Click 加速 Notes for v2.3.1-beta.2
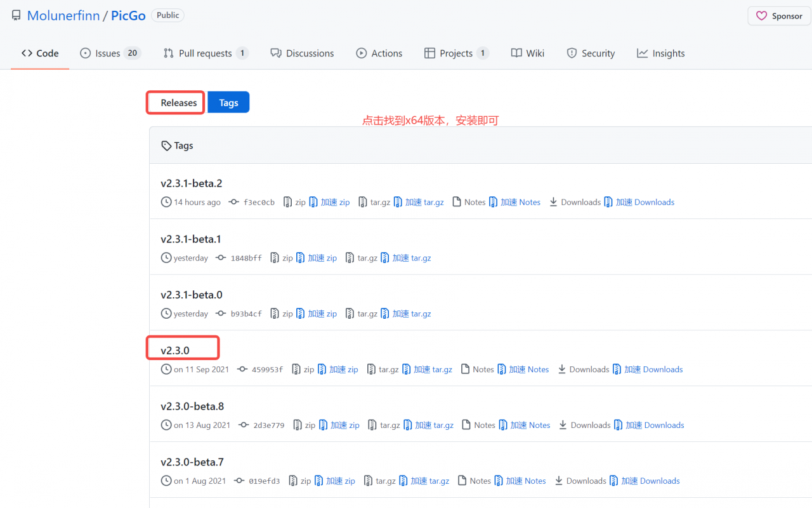 [x=515, y=202]
